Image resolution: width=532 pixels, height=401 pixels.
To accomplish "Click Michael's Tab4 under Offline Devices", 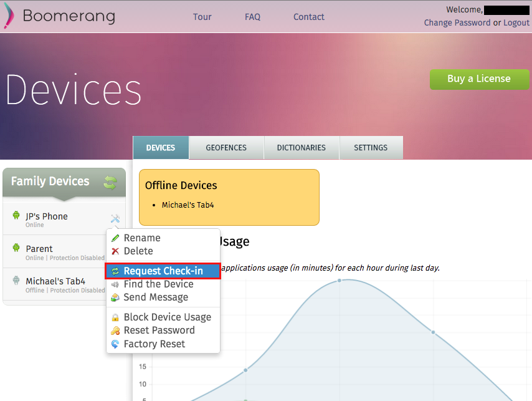I will pyautogui.click(x=188, y=205).
